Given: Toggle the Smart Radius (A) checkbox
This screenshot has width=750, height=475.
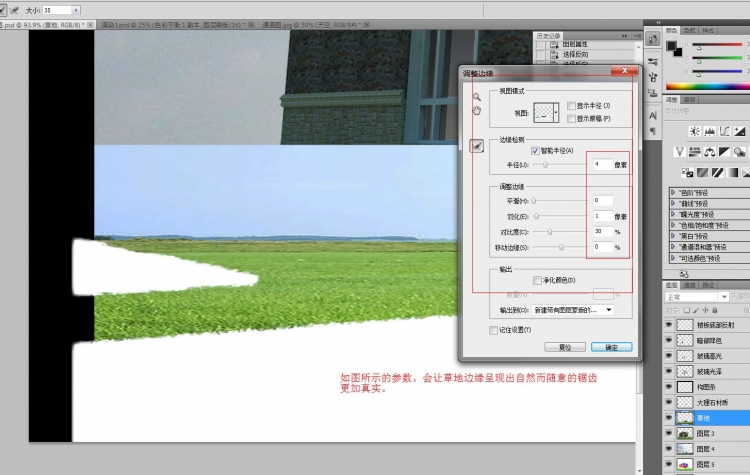Looking at the screenshot, I should click(535, 151).
